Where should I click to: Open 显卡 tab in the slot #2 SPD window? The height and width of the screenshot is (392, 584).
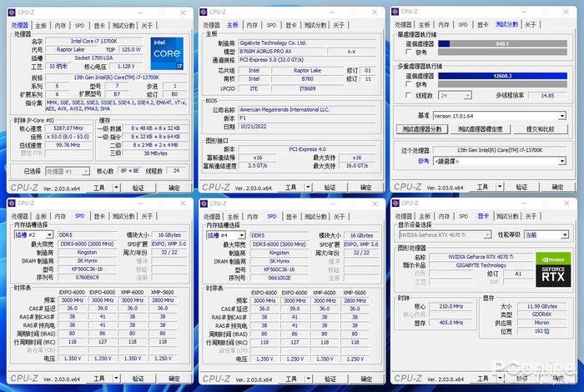tap(99, 216)
